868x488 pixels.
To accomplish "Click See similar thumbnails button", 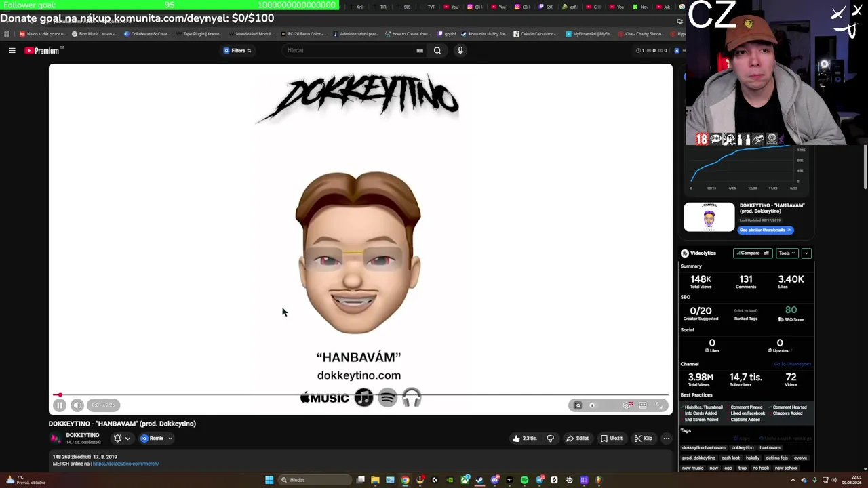I will pos(765,230).
